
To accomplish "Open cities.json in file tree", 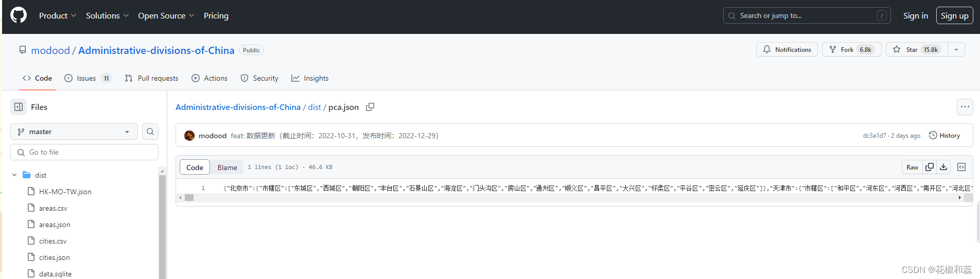I will [x=54, y=257].
